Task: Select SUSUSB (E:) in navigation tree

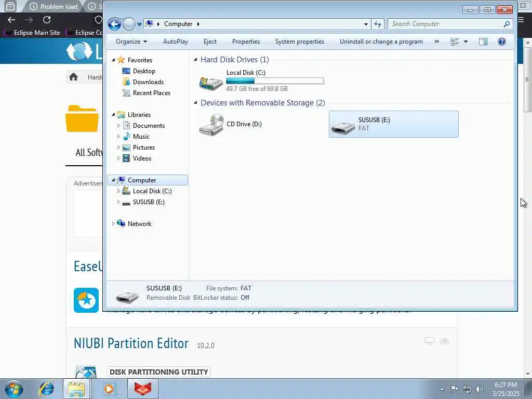Action: click(x=149, y=202)
